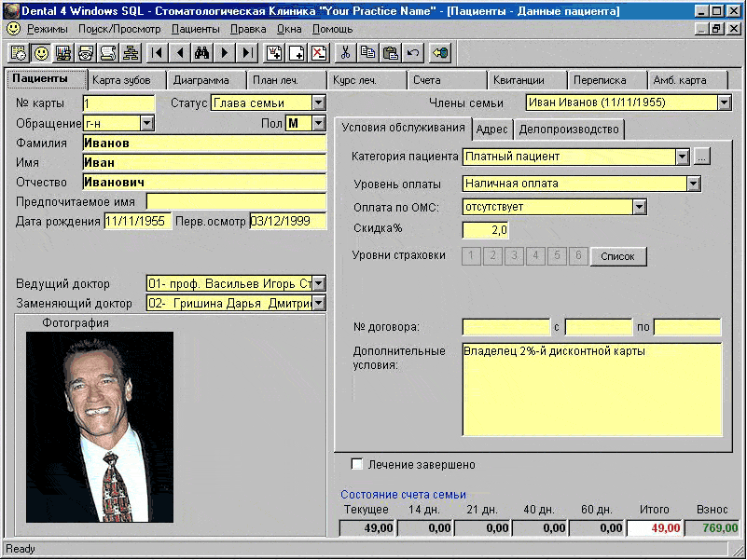Click insurance level 6 toggle button
This screenshot has width=747, height=560.
pyautogui.click(x=578, y=256)
